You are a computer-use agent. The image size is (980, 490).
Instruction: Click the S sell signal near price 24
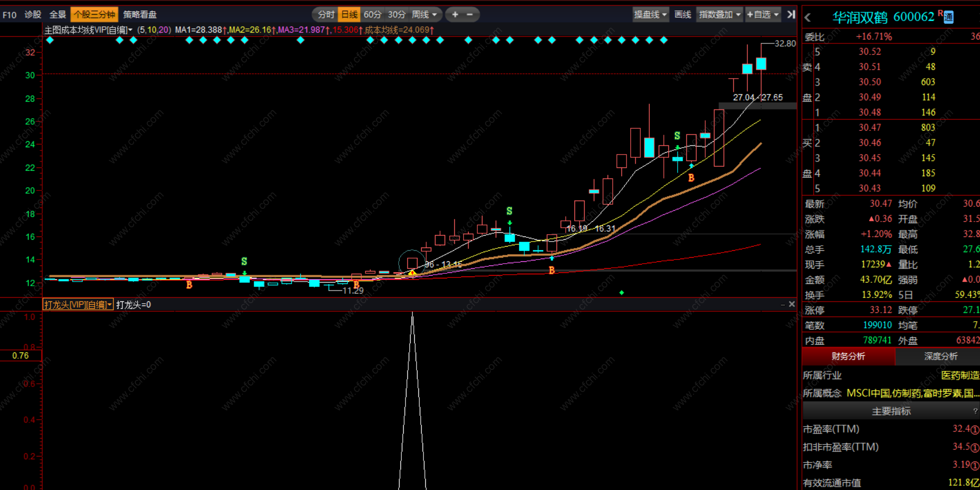677,136
